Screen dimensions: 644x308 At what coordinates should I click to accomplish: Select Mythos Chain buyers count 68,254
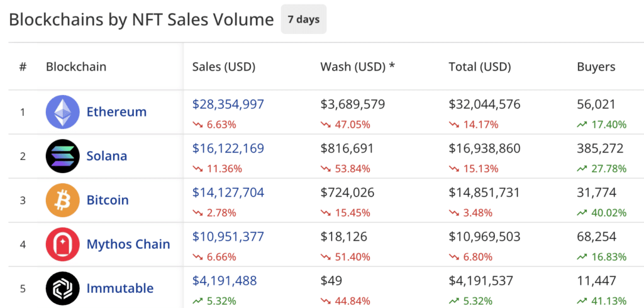[x=596, y=237]
